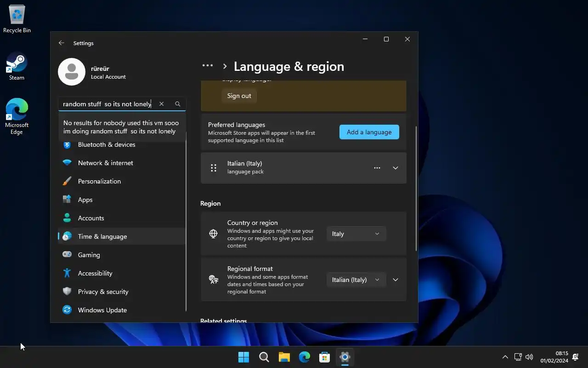Open the notification bell in the tray
This screenshot has width=588, height=368.
575,357
